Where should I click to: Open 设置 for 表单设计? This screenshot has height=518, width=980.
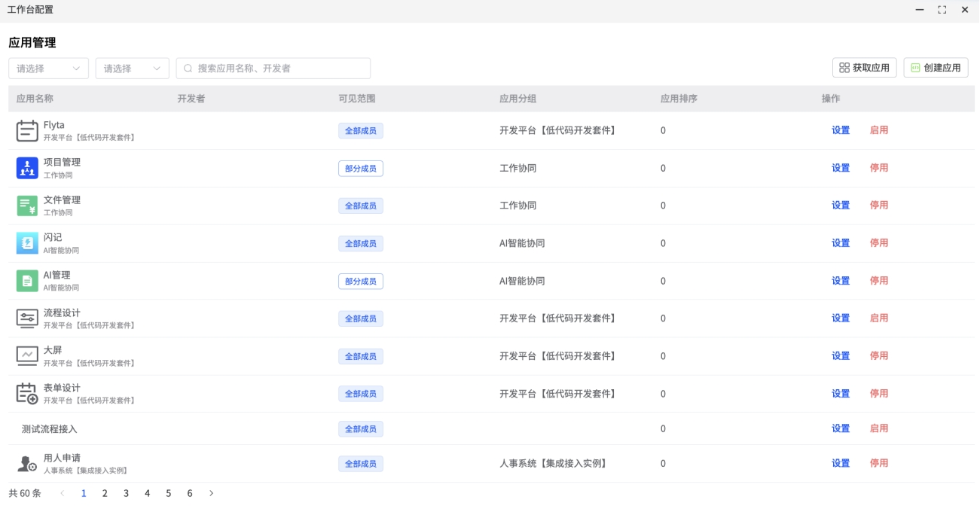pyautogui.click(x=841, y=393)
